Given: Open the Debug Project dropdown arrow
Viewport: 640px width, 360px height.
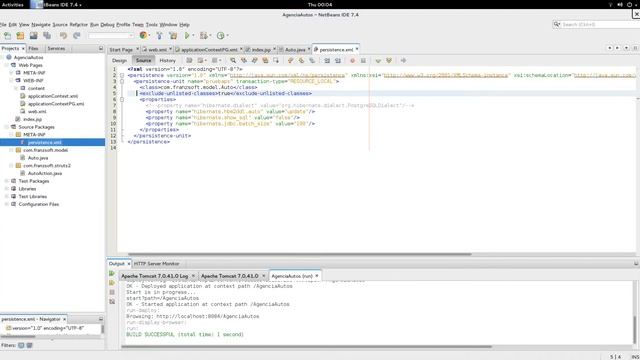Looking at the screenshot, I should pyautogui.click(x=210, y=36).
